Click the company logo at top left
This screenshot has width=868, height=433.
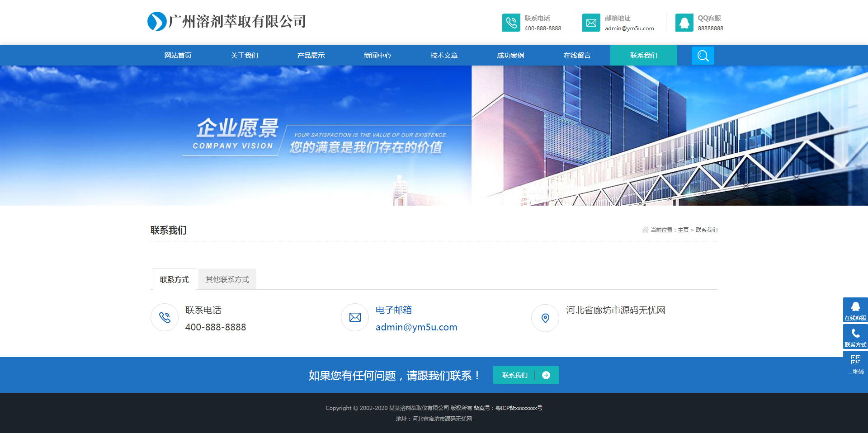pos(226,21)
